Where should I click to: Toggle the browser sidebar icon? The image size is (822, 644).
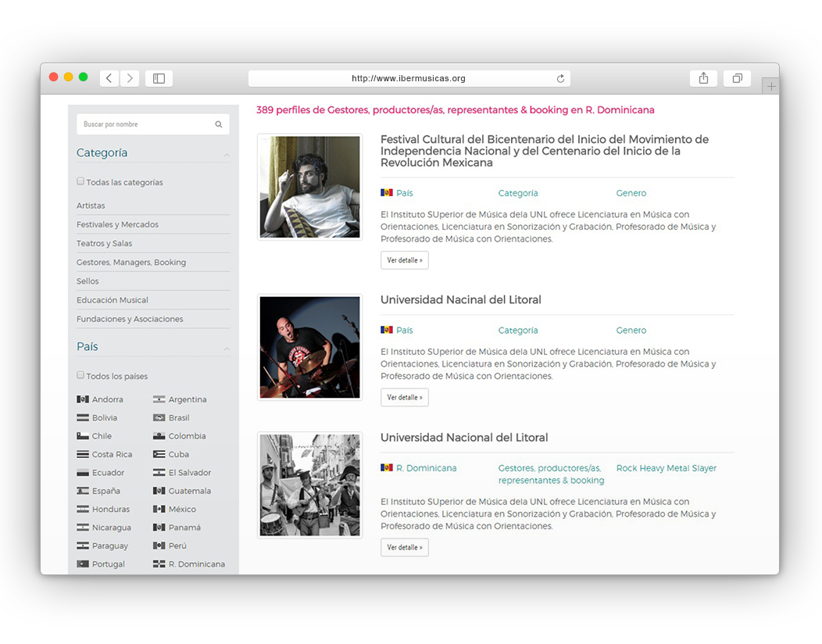pos(159,78)
